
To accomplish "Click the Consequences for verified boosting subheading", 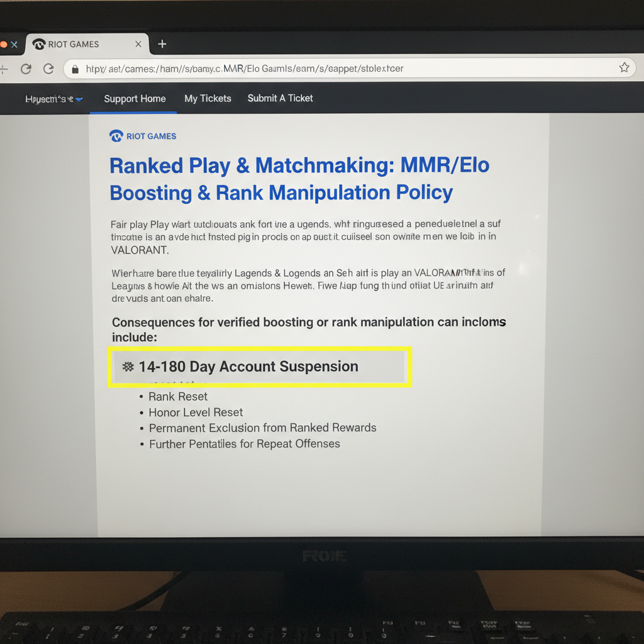I will (x=309, y=330).
